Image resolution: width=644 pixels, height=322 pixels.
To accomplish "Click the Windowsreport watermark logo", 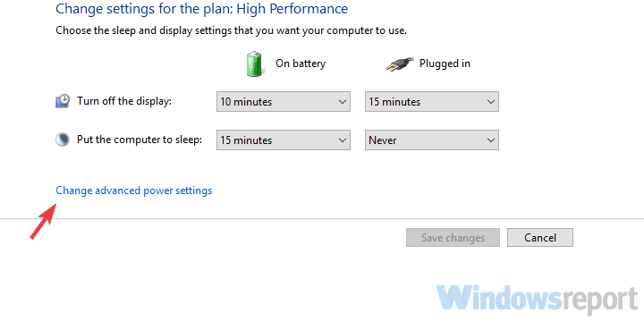I will click(x=538, y=299).
